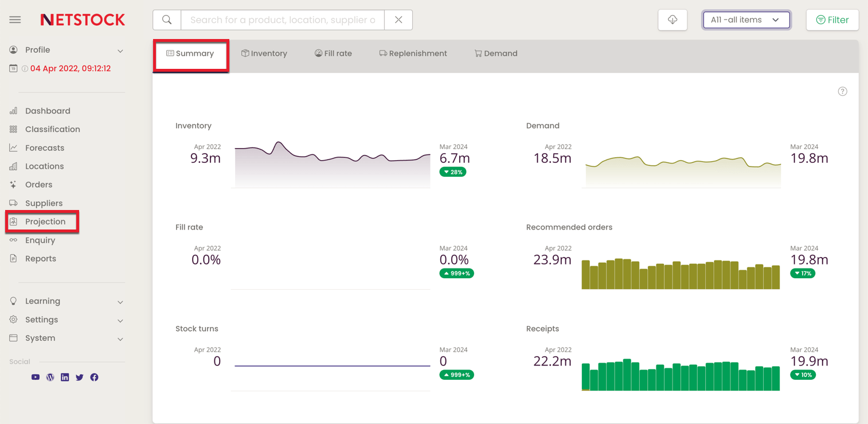Click the cloud download icon
The image size is (868, 424).
672,20
